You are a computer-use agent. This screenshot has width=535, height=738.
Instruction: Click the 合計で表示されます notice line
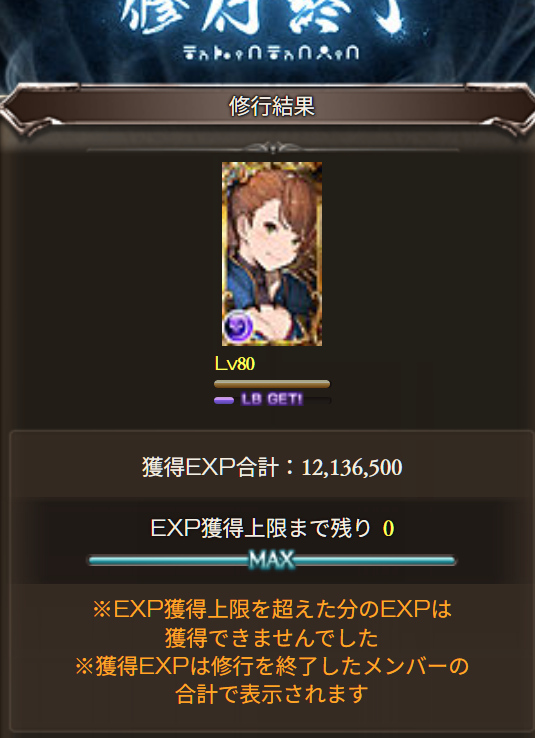271,694
